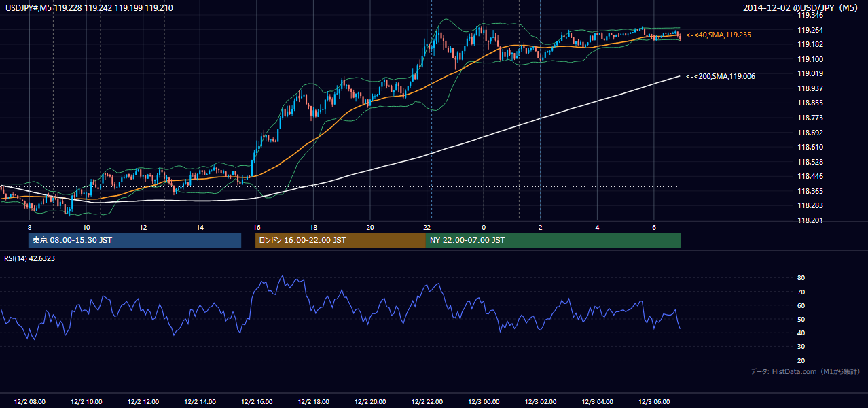Click RSI scale value 50

tap(801, 319)
